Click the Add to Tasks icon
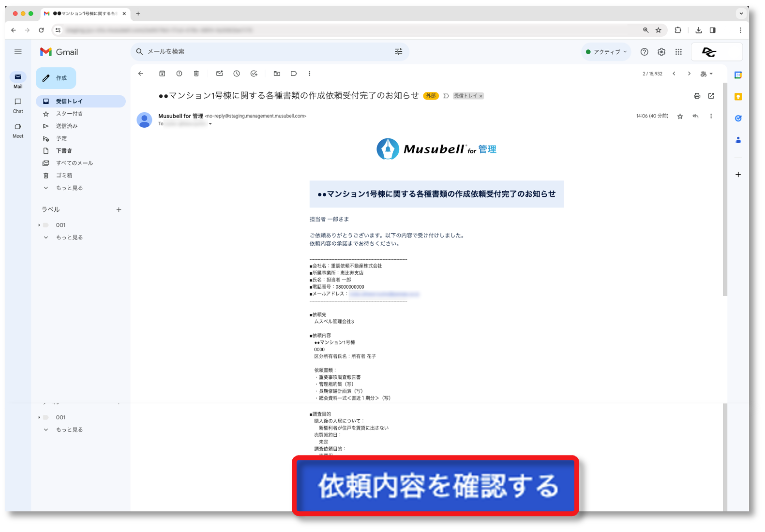 click(x=254, y=74)
